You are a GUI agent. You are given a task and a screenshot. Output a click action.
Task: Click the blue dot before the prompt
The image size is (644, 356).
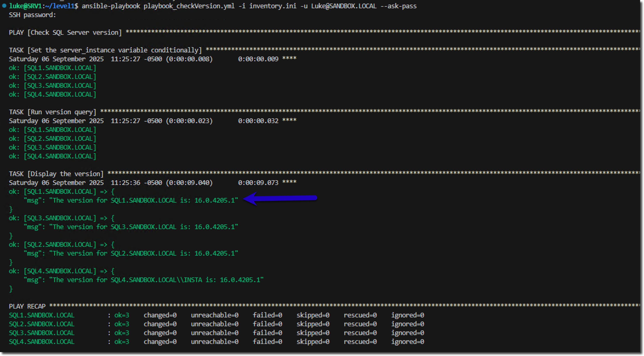coord(4,6)
